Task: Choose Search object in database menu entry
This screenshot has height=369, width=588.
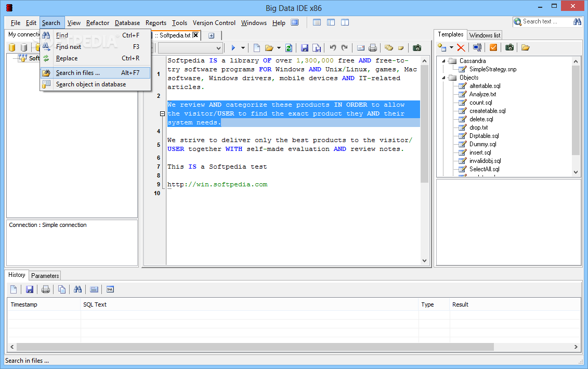Action: click(x=95, y=84)
